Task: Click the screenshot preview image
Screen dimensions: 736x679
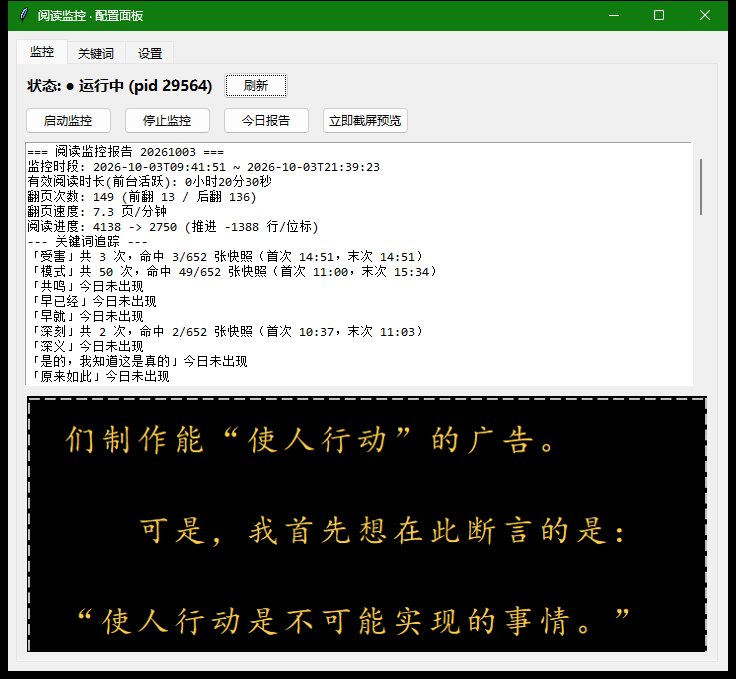Action: point(367,524)
